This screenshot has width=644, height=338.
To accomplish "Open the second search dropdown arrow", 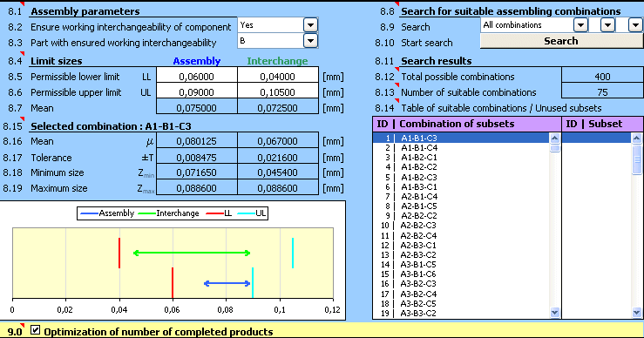I will coord(607,25).
